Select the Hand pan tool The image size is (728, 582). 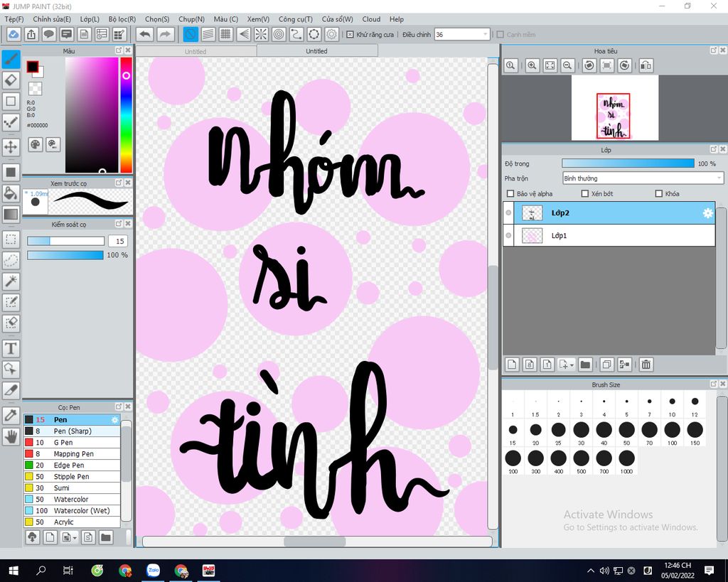pos(11,436)
